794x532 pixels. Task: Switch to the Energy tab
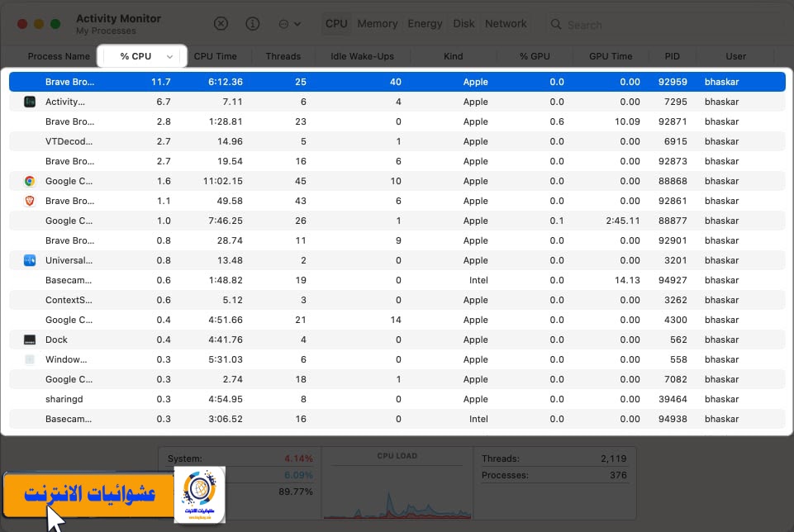point(425,24)
